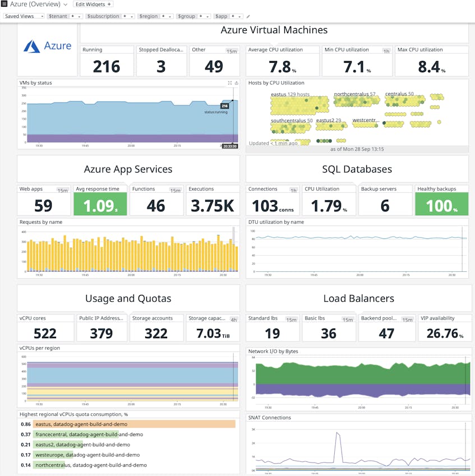
Task: Click the Hosts by CPU Utilization title
Action: click(276, 83)
